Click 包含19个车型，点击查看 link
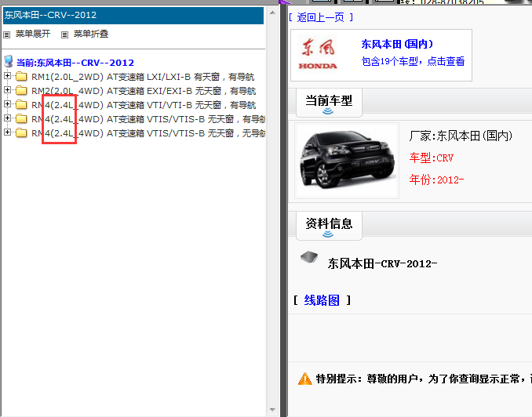Screen dimensions: 532x417 click(x=413, y=61)
